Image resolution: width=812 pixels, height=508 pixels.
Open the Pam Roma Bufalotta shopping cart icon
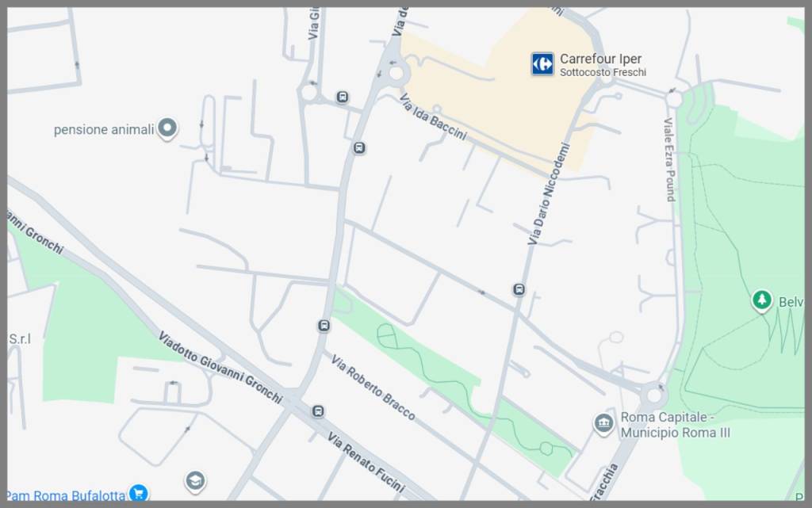click(138, 493)
